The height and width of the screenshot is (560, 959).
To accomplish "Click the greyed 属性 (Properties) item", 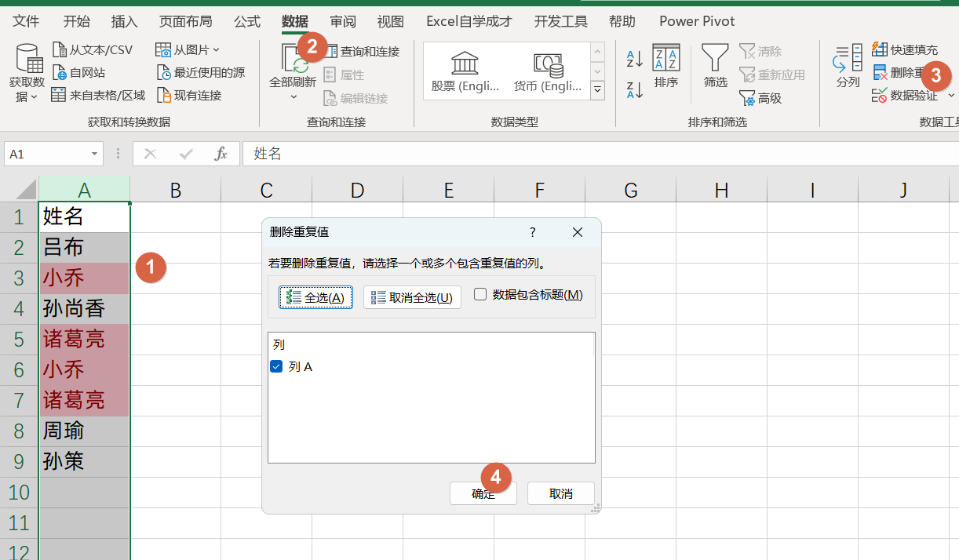I will [344, 75].
